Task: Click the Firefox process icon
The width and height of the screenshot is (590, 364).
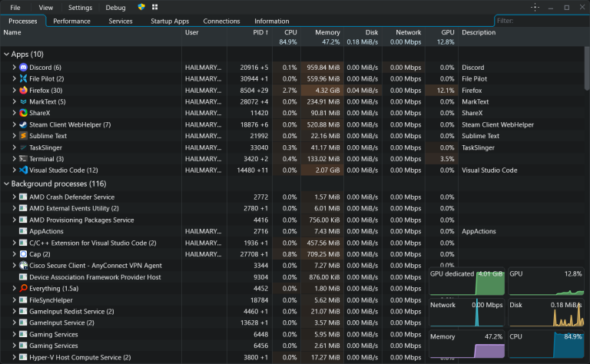Action: [23, 91]
